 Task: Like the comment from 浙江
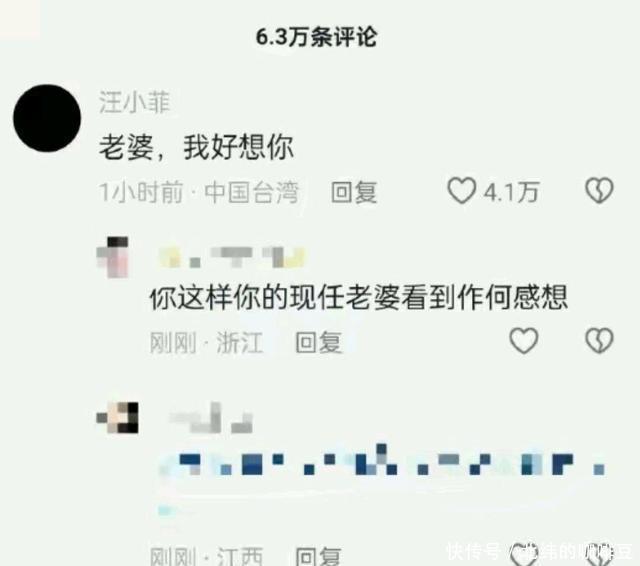pyautogui.click(x=524, y=340)
